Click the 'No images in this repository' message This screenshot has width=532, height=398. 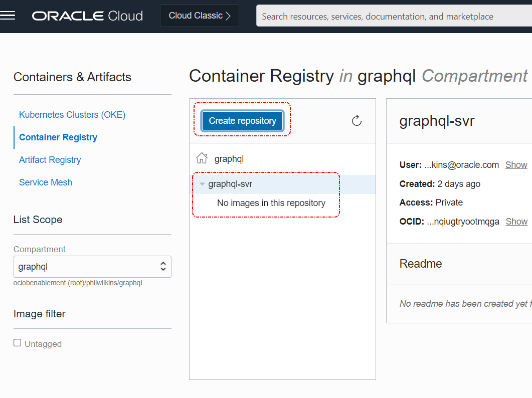click(271, 203)
